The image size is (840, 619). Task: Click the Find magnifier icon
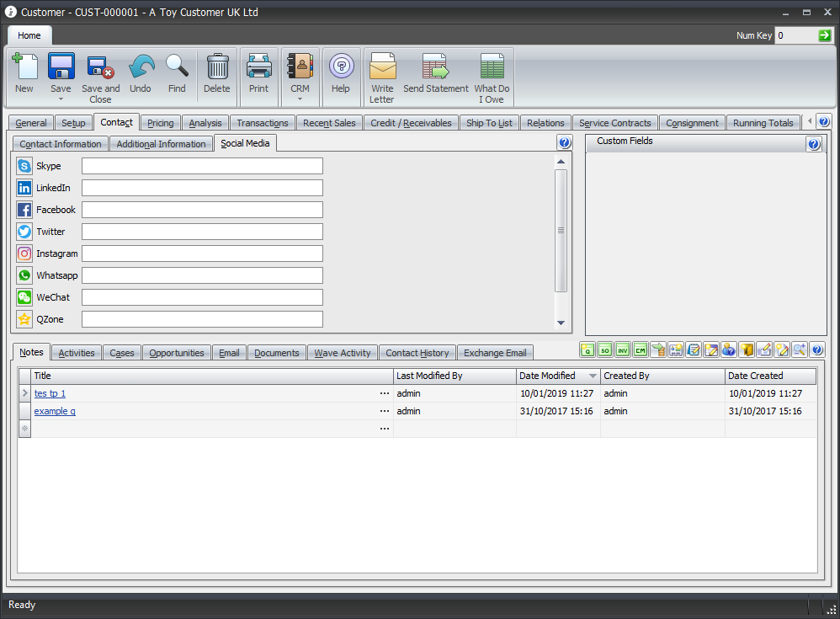[177, 67]
